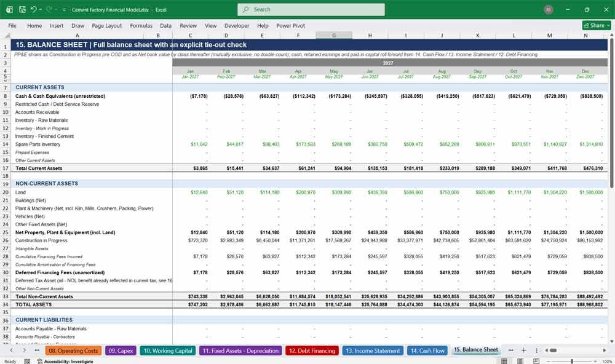Viewport: 615px width, 364px height.
Task: Select row 17 header
Action: coord(6,168)
